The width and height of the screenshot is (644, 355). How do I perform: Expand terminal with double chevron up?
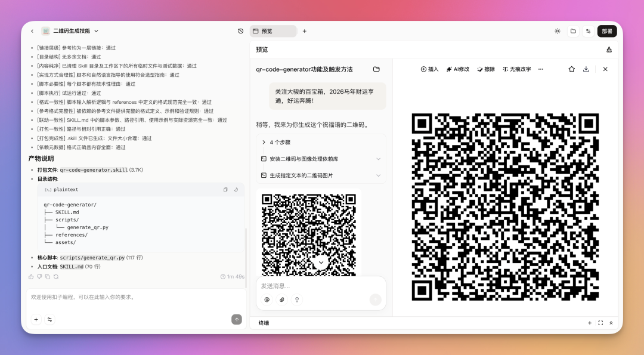click(611, 323)
